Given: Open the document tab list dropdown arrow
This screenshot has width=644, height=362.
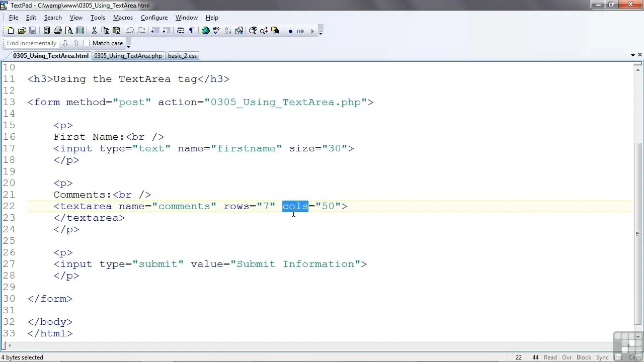Looking at the screenshot, I should 633,55.
